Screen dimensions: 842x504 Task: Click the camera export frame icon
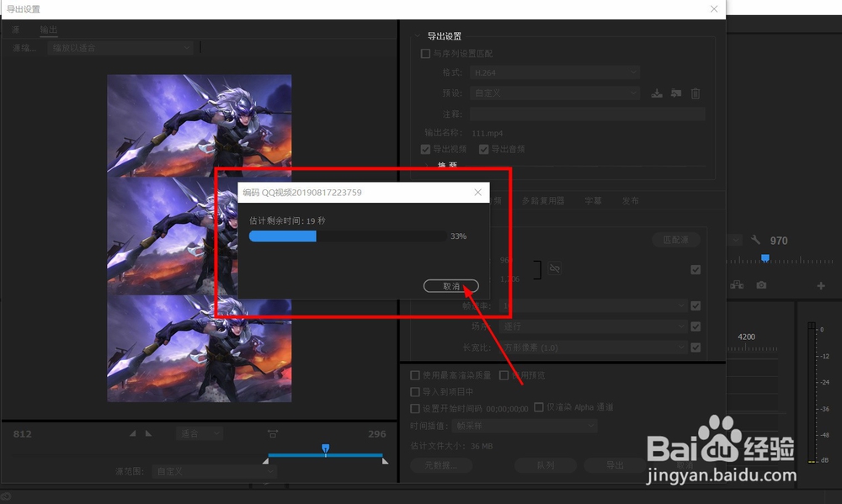[x=761, y=285]
